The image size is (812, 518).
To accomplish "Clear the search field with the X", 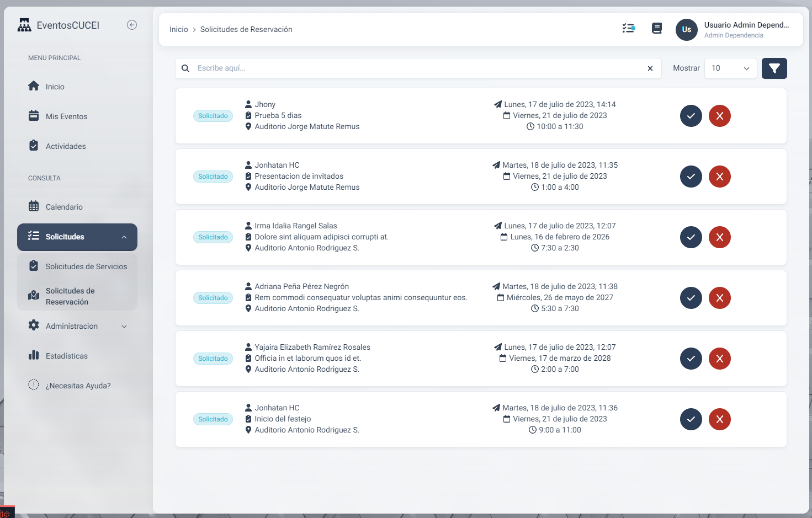I will tap(650, 68).
